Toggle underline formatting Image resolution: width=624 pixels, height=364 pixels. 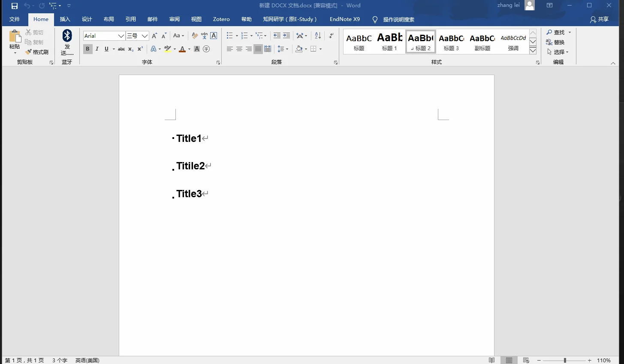(x=106, y=49)
